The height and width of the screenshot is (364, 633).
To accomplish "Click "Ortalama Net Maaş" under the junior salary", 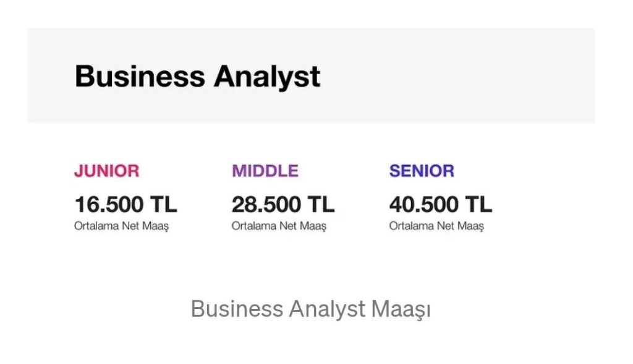I will click(x=121, y=226).
